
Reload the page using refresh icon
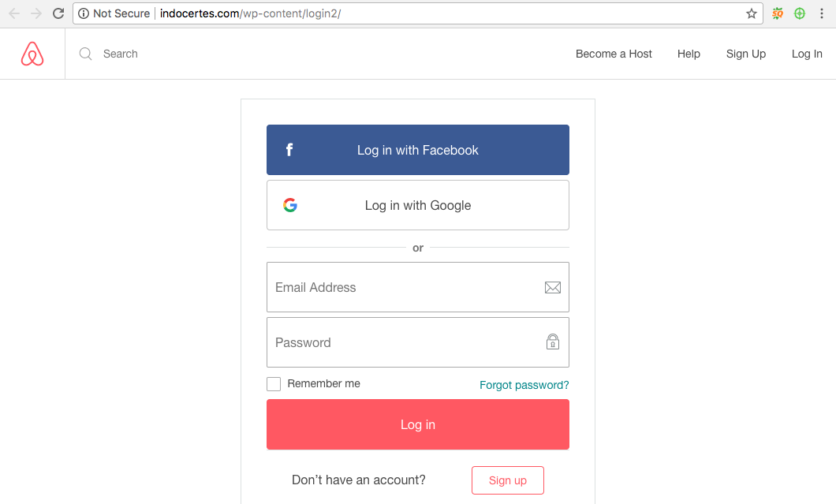[x=58, y=13]
